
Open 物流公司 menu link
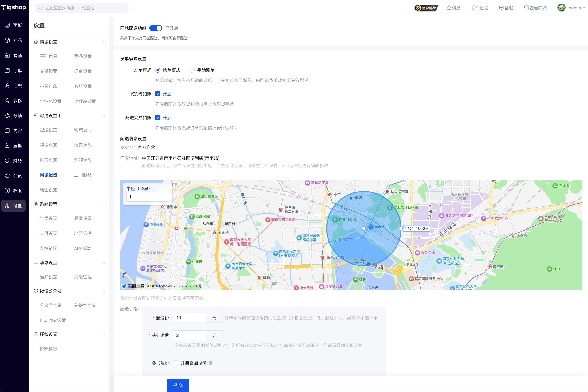[x=83, y=130]
